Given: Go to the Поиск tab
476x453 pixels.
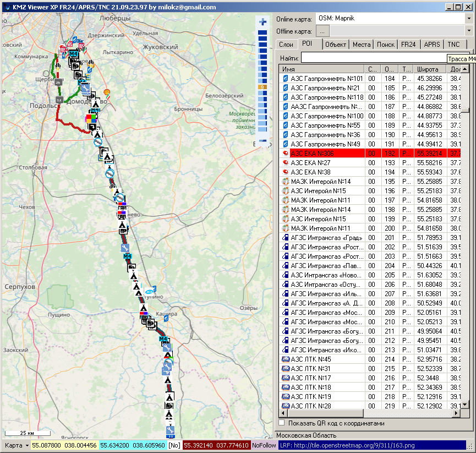Looking at the screenshot, I should pos(386,45).
